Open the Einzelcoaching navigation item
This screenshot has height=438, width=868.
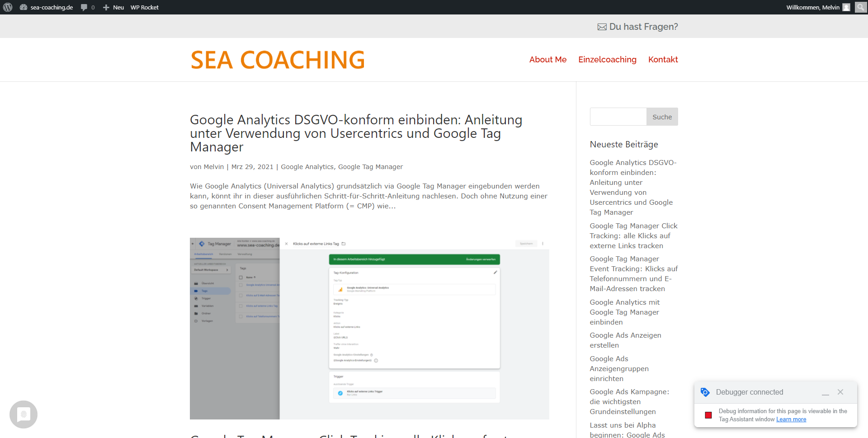(x=607, y=60)
